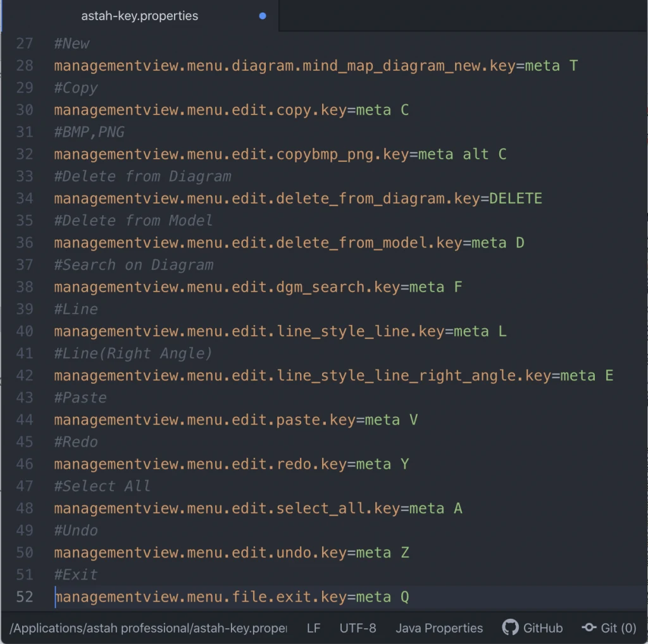Click the modified dot on astah-key.properties tab

tap(263, 16)
